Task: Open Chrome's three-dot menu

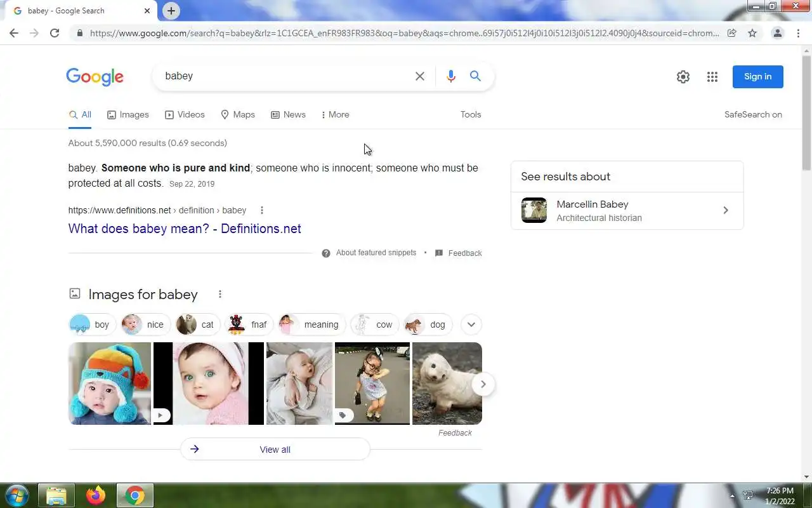Action: click(798, 33)
